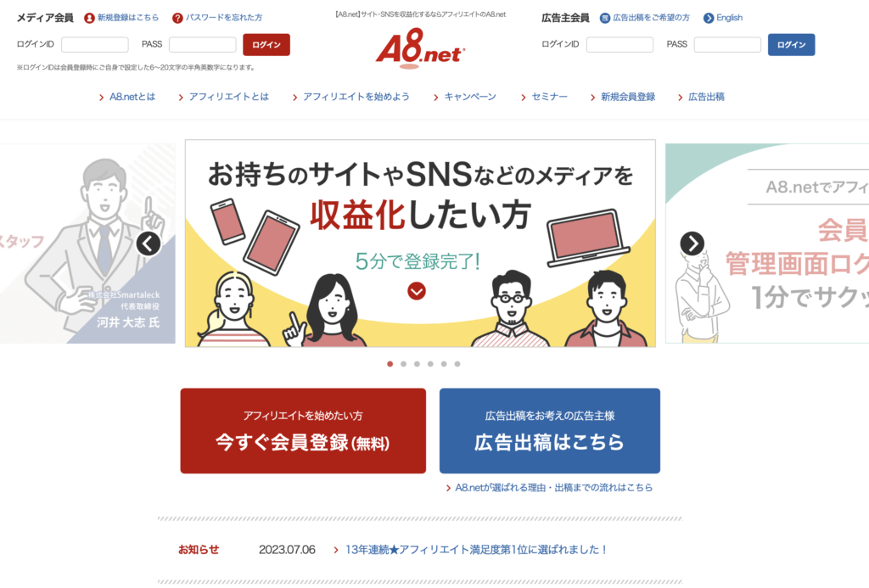Click the icon next to 広告出稿をご希望の方
Image resolution: width=869 pixels, height=588 pixels.
tap(605, 19)
